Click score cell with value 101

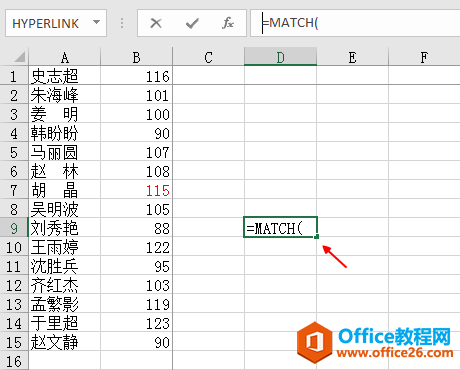[136, 95]
